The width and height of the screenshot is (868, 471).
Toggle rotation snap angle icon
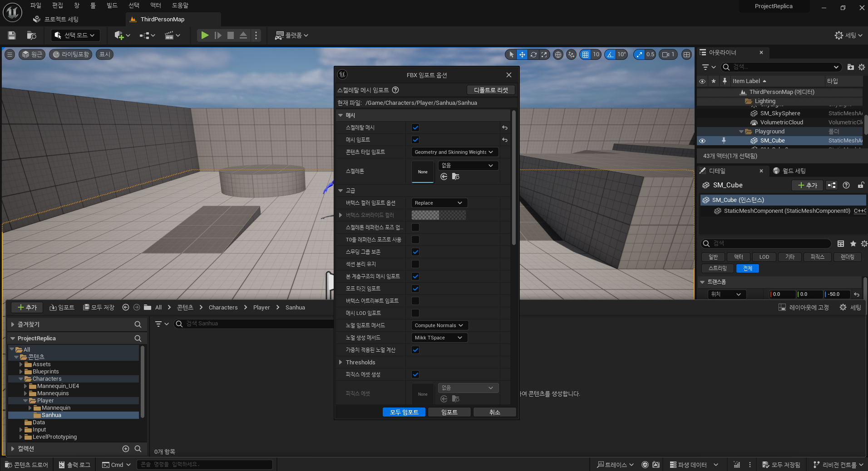611,54
